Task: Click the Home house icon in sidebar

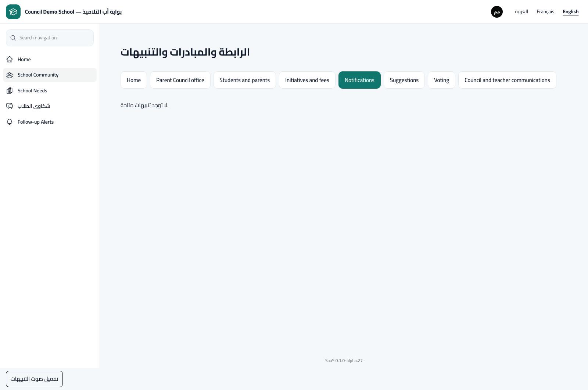Action: click(10, 59)
